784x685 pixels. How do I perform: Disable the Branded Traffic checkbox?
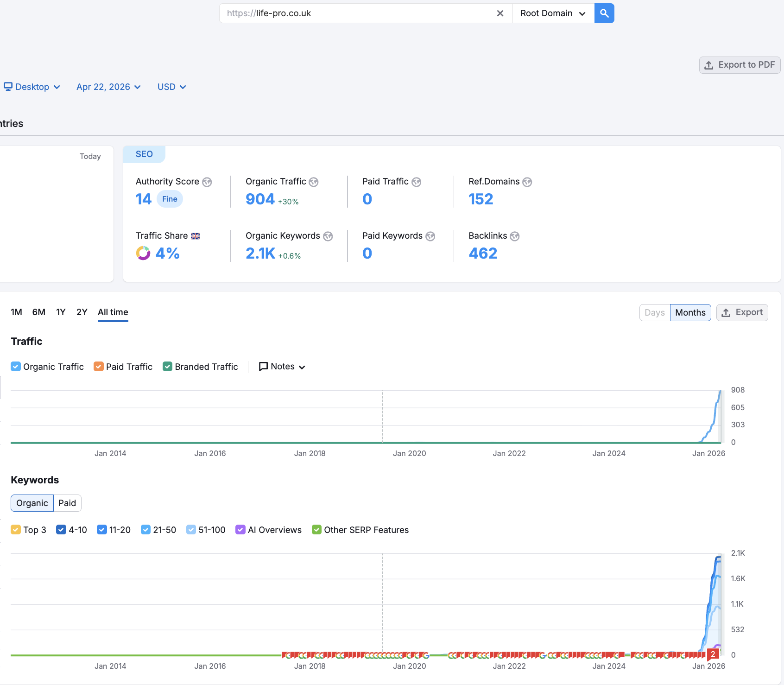pyautogui.click(x=167, y=366)
